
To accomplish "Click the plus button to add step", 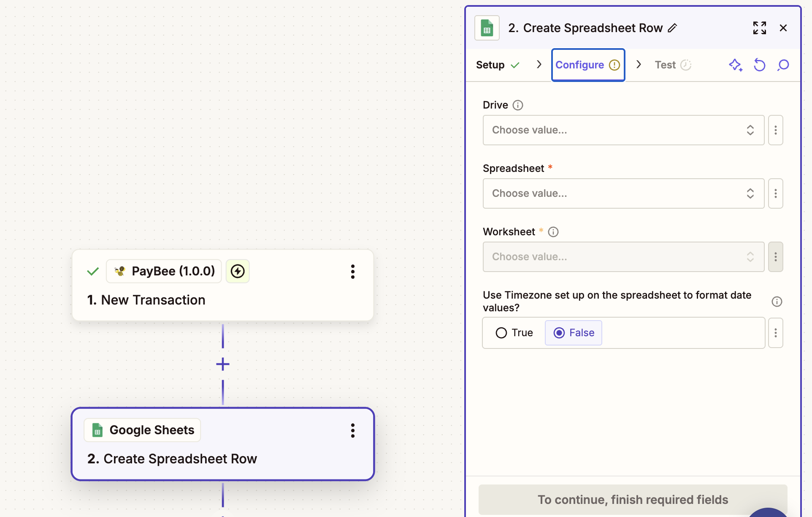I will (223, 364).
